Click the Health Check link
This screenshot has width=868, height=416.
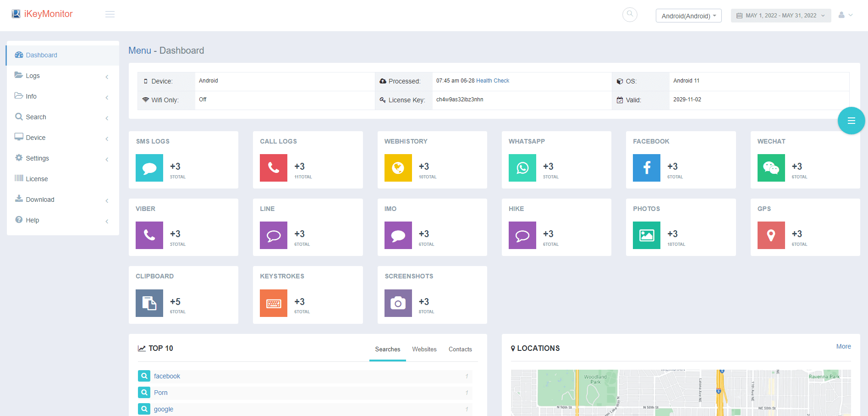(493, 81)
